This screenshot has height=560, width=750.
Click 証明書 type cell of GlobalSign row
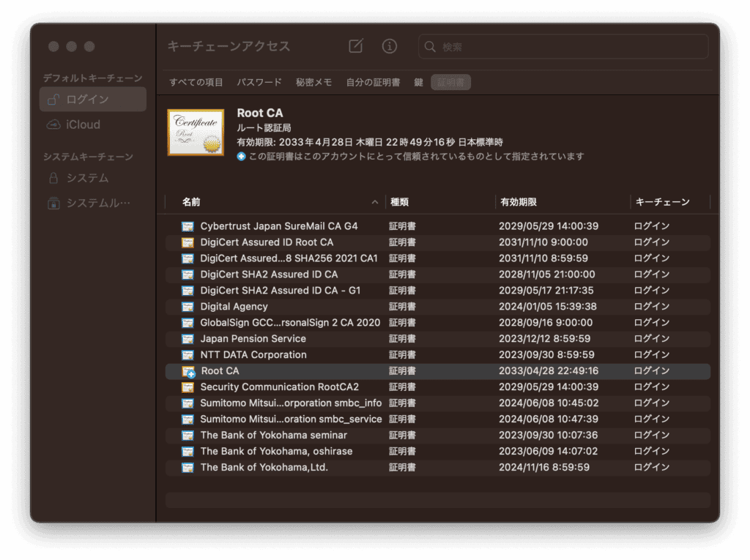pyautogui.click(x=402, y=323)
